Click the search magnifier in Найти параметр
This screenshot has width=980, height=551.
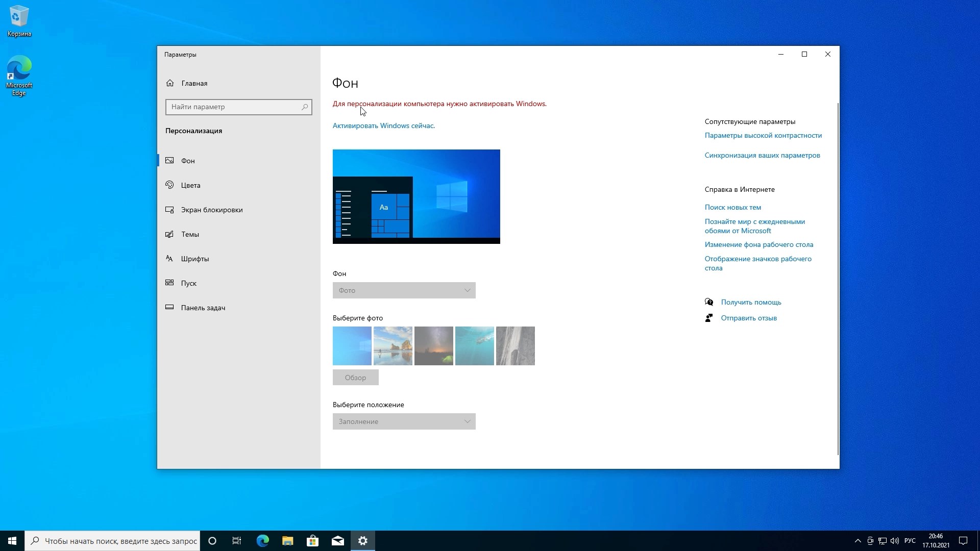(x=305, y=107)
